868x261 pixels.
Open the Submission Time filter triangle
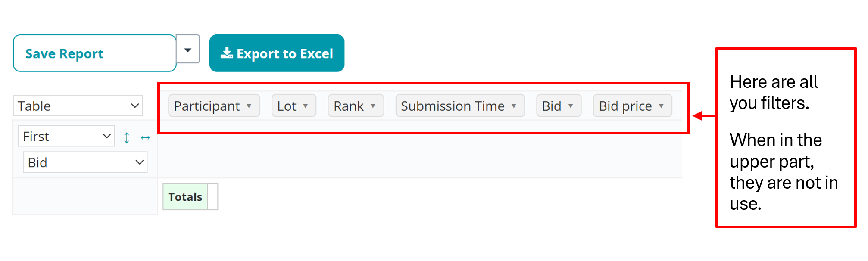point(514,106)
